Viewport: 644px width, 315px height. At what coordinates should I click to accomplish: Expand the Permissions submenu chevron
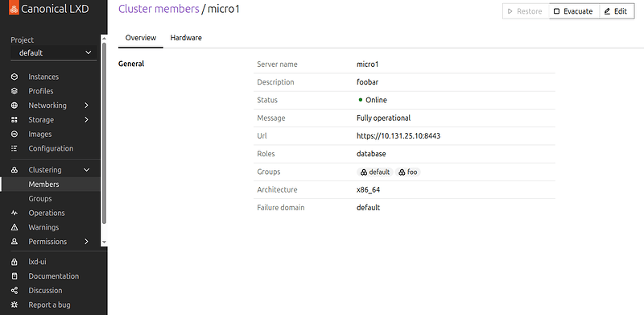pyautogui.click(x=86, y=242)
